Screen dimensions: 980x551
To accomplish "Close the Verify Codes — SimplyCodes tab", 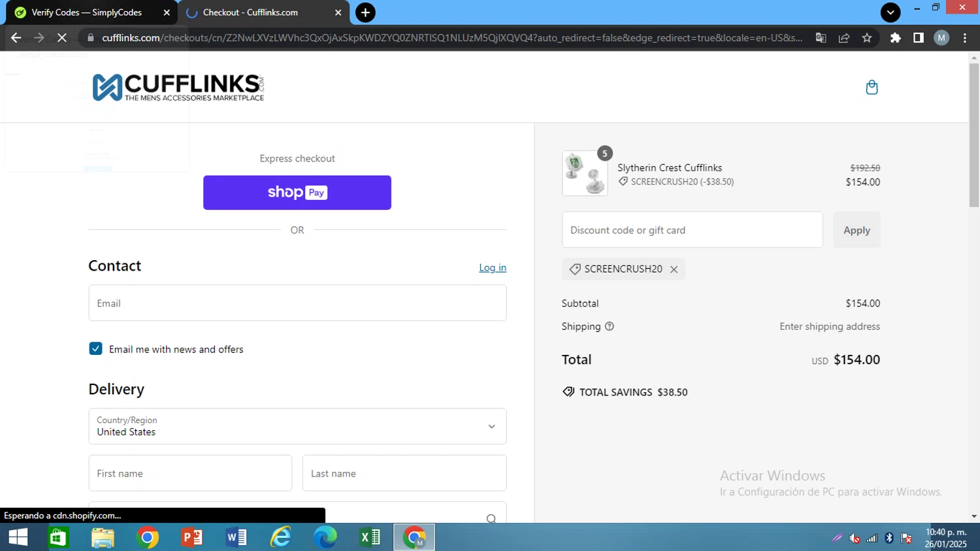I will (x=167, y=12).
